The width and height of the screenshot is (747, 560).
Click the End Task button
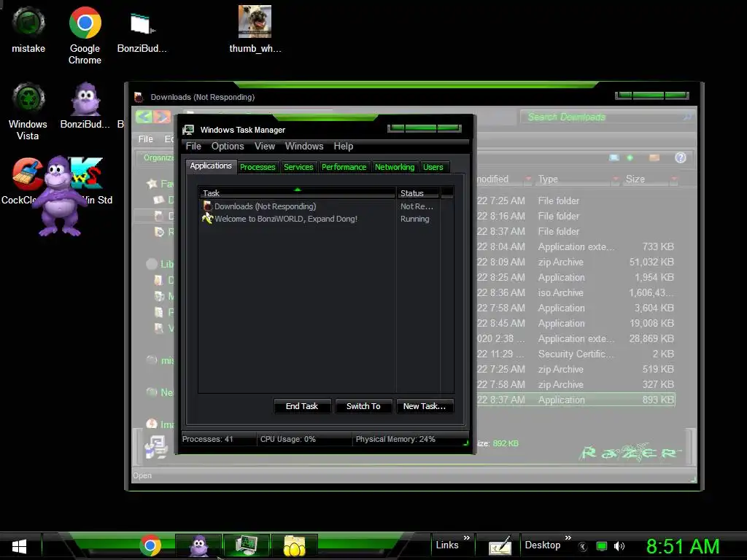tap(302, 406)
